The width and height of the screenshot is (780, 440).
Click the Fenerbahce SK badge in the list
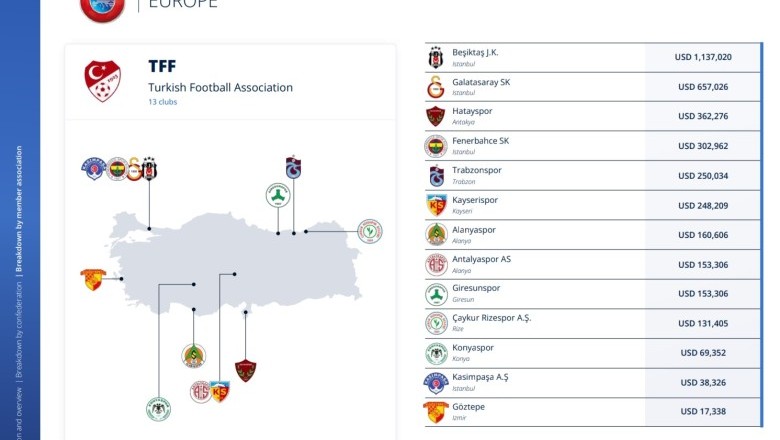pyautogui.click(x=436, y=146)
